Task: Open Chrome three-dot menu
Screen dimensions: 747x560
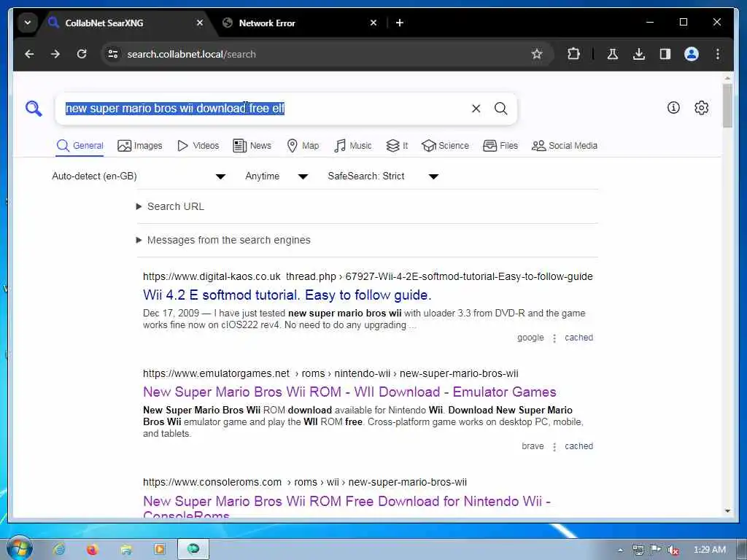Action: pos(718,54)
